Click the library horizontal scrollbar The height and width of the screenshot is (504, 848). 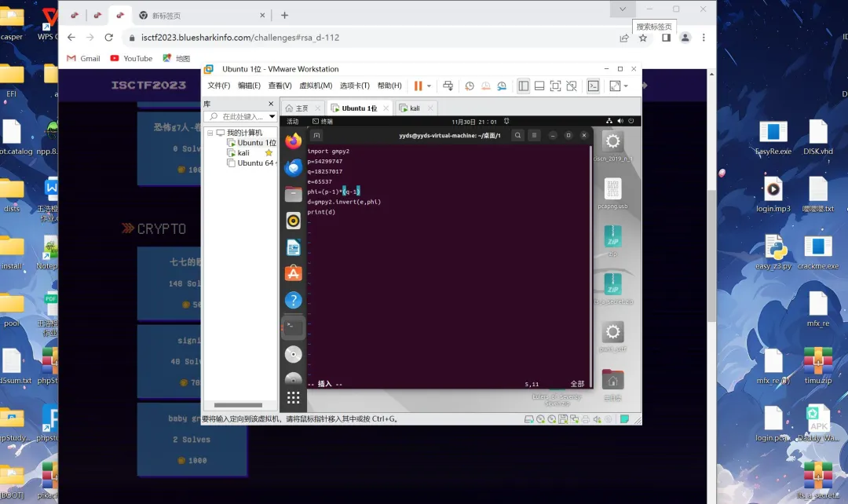click(238, 405)
